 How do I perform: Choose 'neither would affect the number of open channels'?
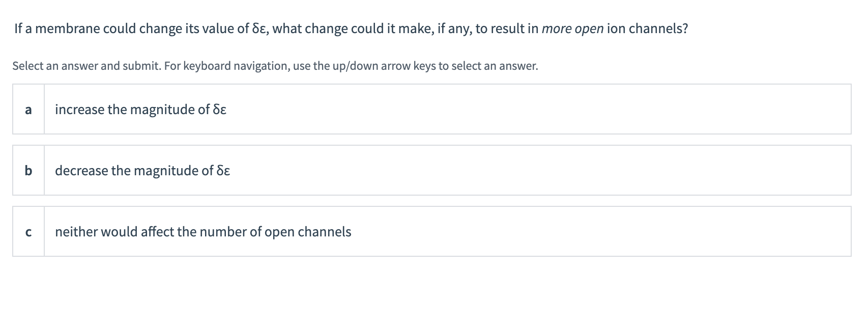[x=203, y=232]
